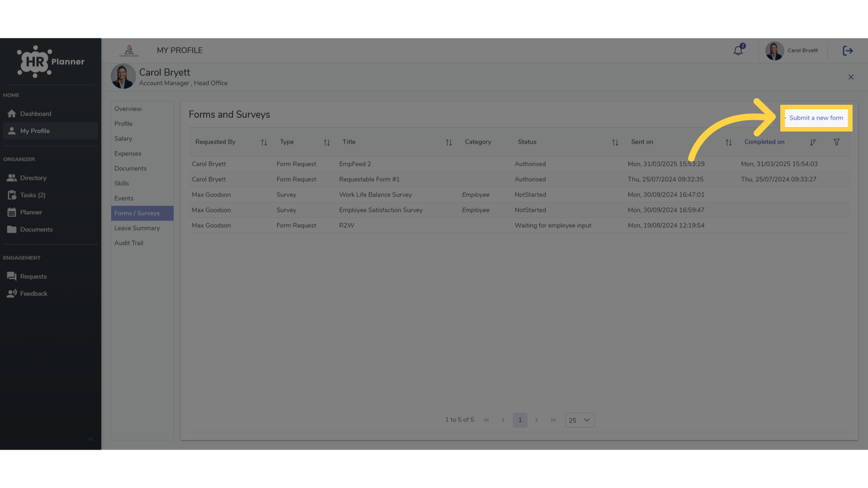Open page size dropdown showing 25
This screenshot has width=868, height=488.
coord(580,420)
